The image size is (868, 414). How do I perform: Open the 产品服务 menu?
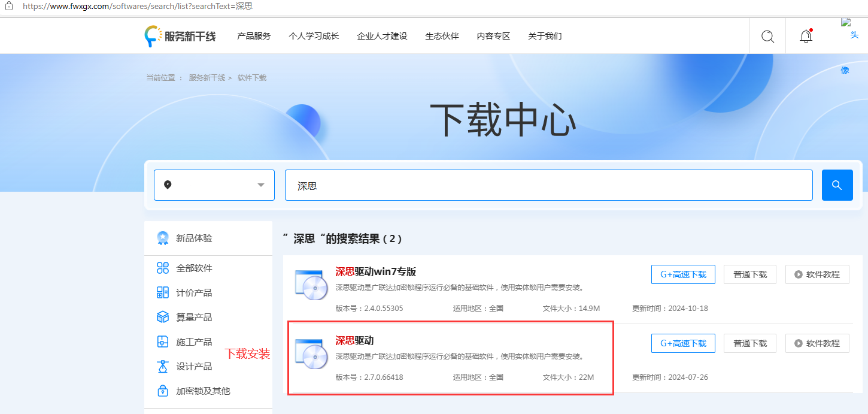[x=254, y=36]
